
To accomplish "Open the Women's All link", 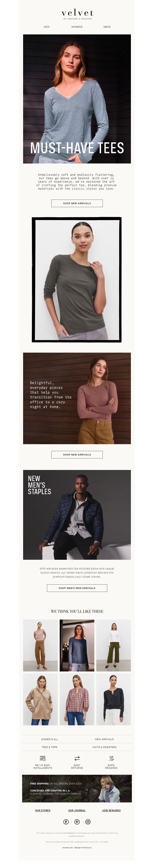I will [49, 739].
